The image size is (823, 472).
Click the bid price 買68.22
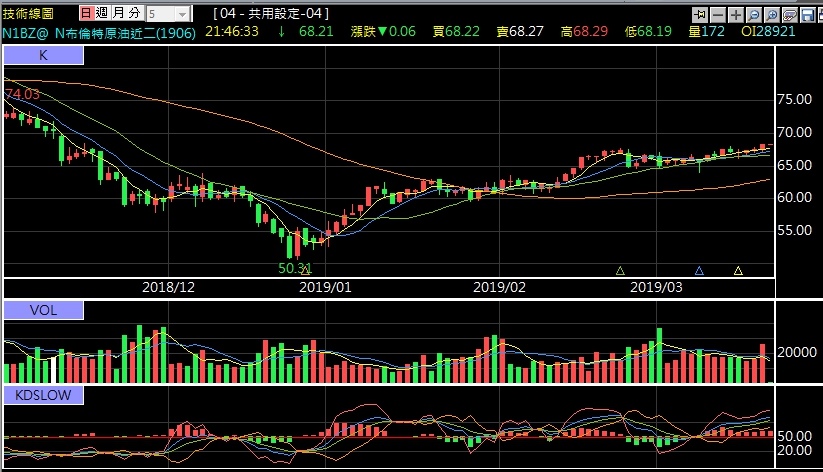coord(456,32)
